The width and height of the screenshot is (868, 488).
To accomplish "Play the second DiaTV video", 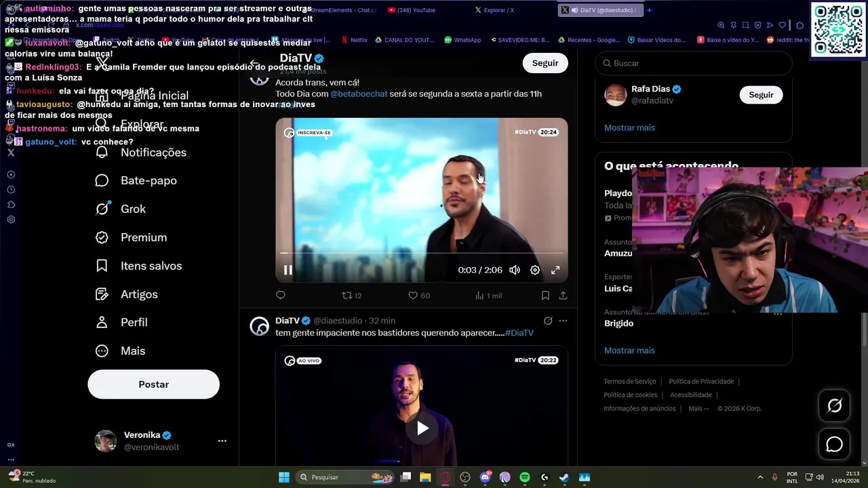I will pyautogui.click(x=422, y=428).
